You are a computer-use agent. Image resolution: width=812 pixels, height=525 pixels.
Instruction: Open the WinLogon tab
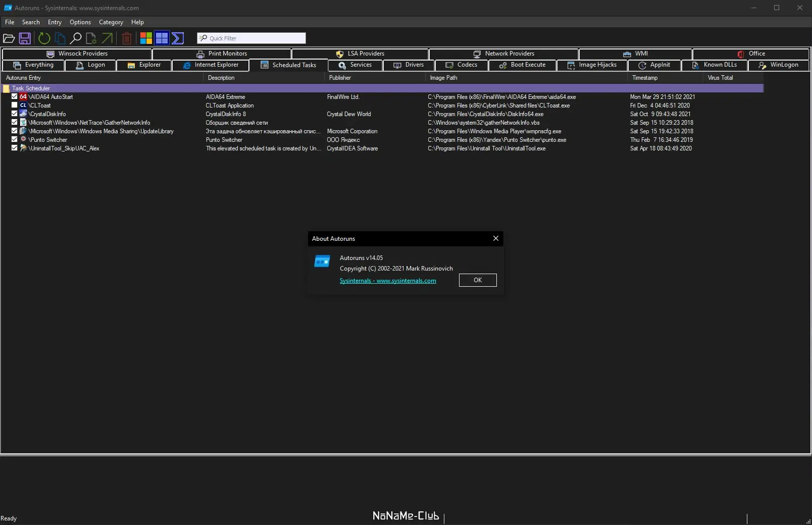tap(779, 65)
